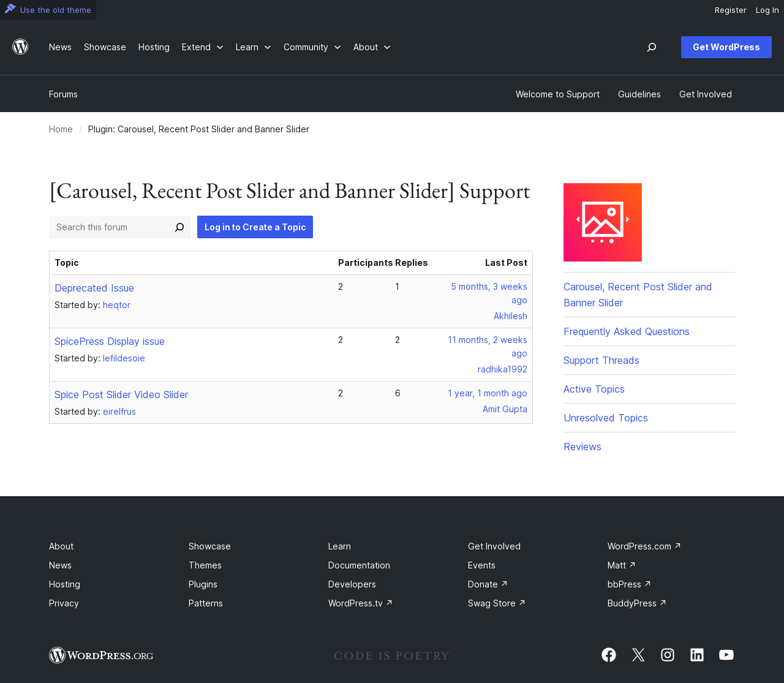
Task: Open plugin page link in sidebar
Action: pos(638,295)
